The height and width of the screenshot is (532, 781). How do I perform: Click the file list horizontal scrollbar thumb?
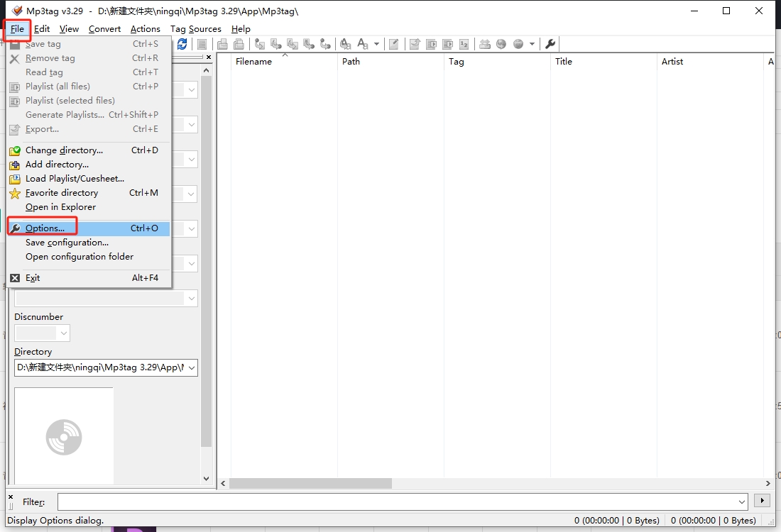click(310, 483)
